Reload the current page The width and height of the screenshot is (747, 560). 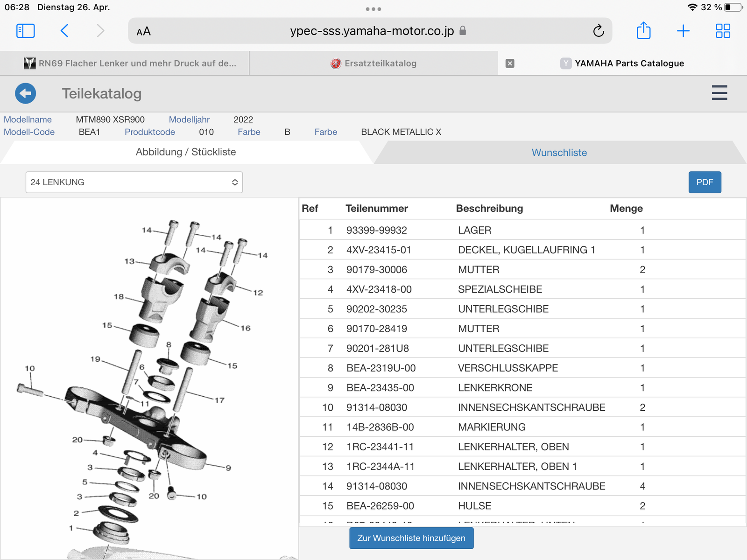(x=598, y=31)
